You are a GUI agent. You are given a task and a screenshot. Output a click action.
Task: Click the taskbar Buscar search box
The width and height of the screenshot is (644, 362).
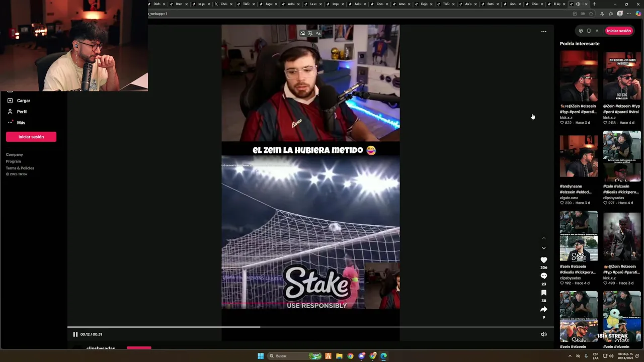(295, 356)
